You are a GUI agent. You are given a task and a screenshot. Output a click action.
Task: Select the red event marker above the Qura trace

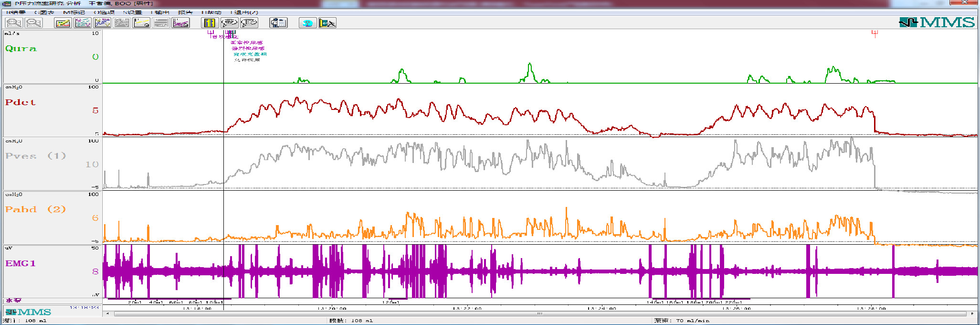(875, 33)
